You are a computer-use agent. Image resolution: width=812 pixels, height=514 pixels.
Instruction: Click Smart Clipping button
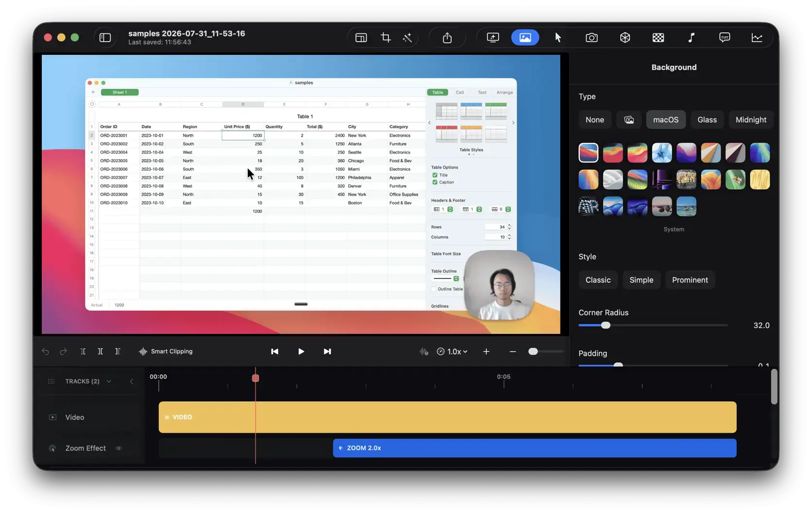pos(166,351)
